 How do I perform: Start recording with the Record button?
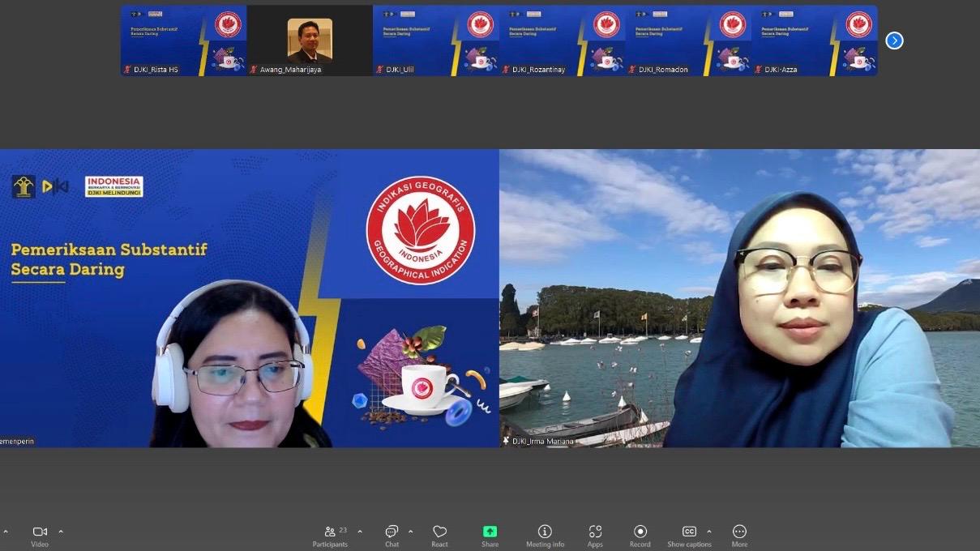(640, 535)
